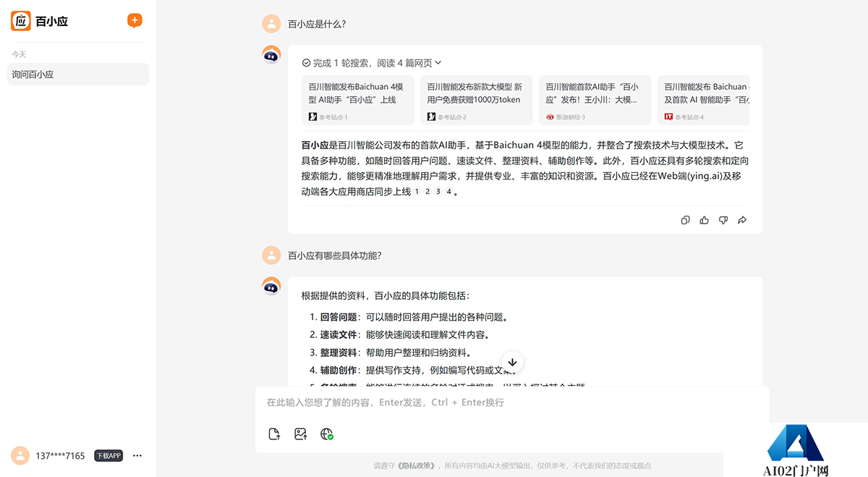This screenshot has width=868, height=477.
Task: Click citation number 3 in the answer
Action: click(x=438, y=192)
